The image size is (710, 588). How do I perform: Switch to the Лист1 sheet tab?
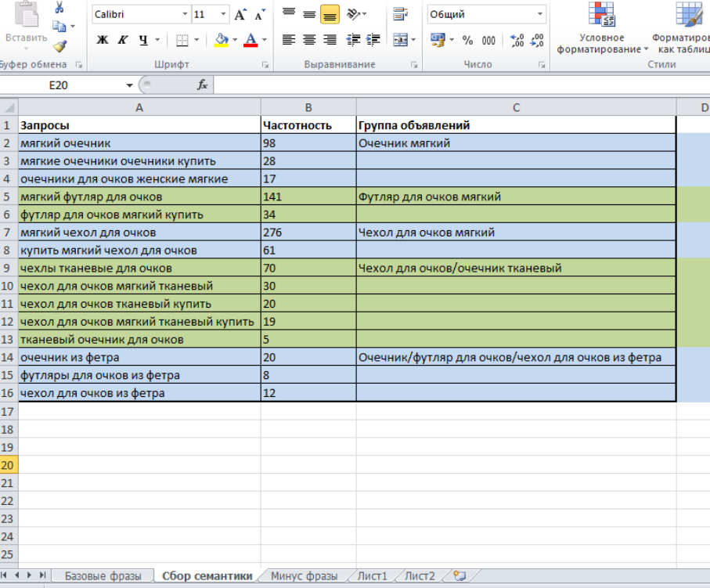point(372,576)
